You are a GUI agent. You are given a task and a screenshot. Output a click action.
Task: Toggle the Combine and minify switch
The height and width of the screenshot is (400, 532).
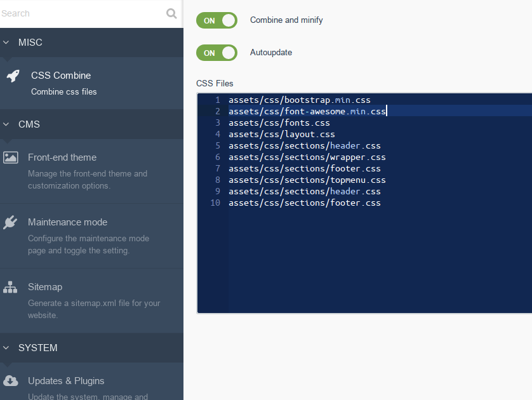pos(216,20)
